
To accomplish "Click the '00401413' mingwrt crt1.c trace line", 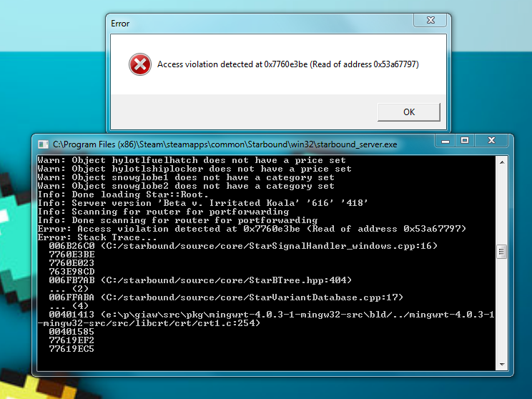I will click(266, 319).
